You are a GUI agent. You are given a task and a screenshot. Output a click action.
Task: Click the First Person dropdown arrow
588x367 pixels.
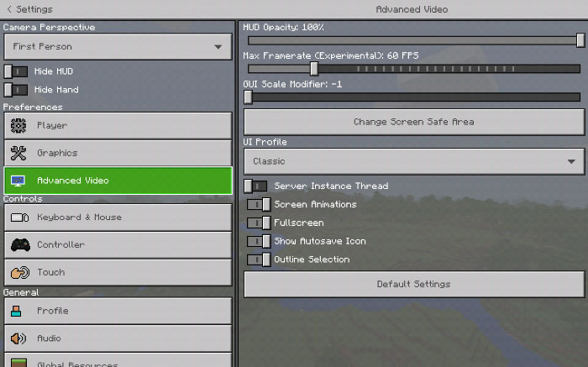coord(218,47)
